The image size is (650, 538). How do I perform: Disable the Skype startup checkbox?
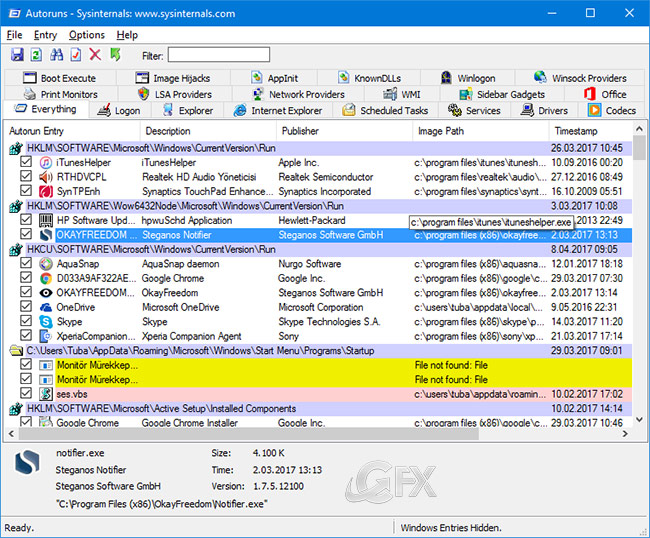click(x=26, y=321)
